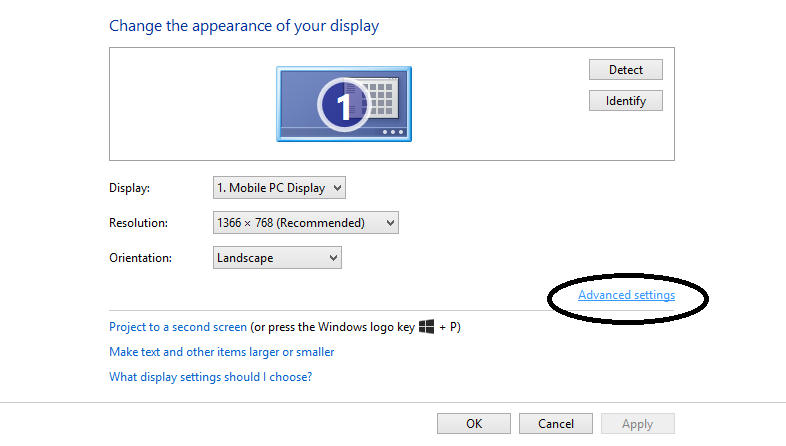Click the Identify button

click(x=626, y=101)
